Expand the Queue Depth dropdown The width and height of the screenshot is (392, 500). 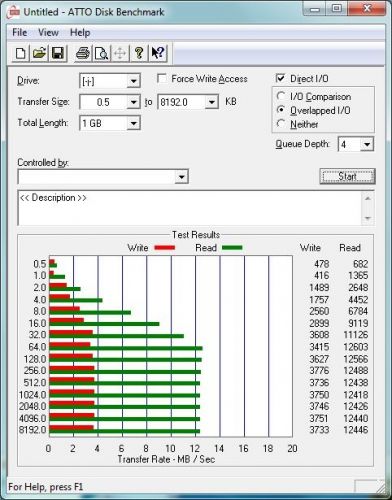[x=367, y=144]
